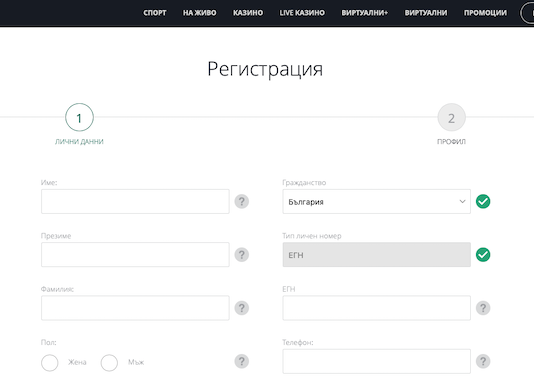The width and height of the screenshot is (534, 391).
Task: Open the СПОРТ menu item
Action: pos(155,13)
